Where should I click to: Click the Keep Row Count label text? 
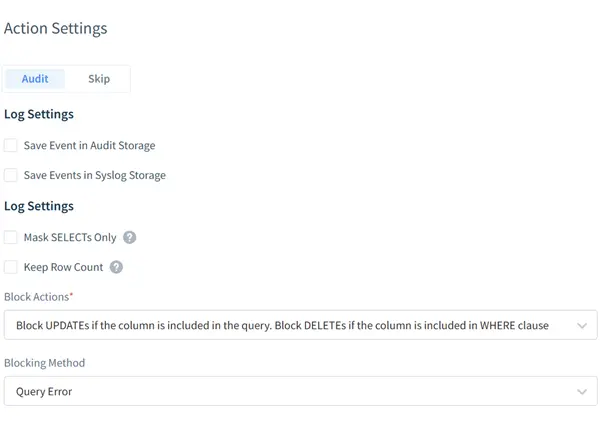point(63,267)
